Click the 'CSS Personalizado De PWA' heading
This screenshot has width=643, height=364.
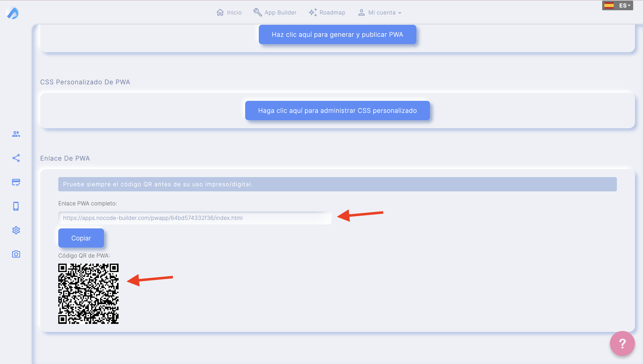point(85,82)
